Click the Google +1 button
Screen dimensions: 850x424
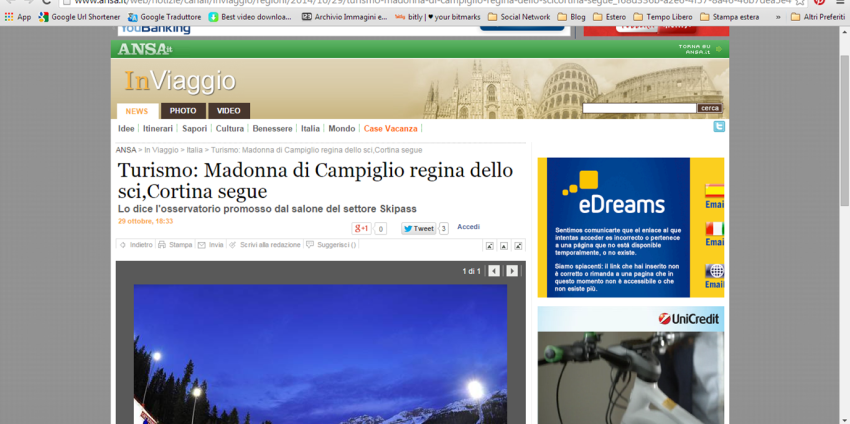coord(362,229)
